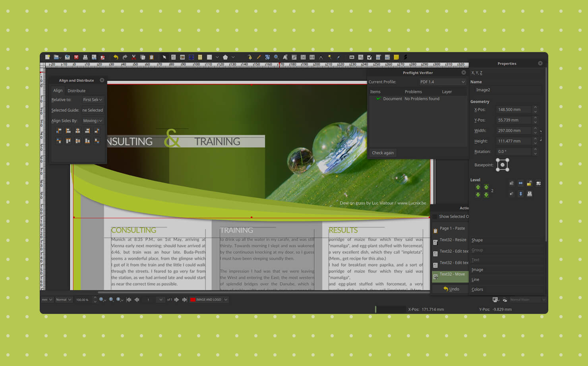588x366 pixels.
Task: Toggle the flip horizontal control in Level section
Action: 520,183
